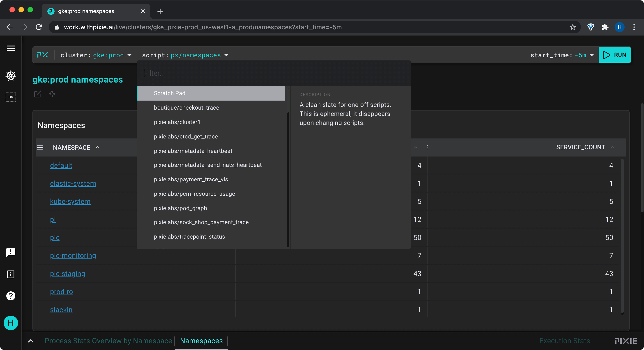Bookmark page with the star icon
The image size is (644, 350).
tap(573, 27)
